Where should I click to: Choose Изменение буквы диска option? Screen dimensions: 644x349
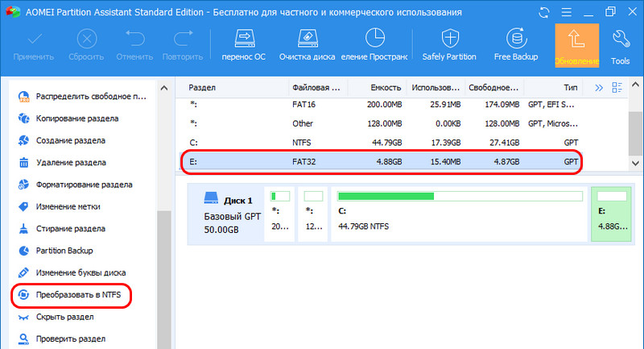[72, 272]
